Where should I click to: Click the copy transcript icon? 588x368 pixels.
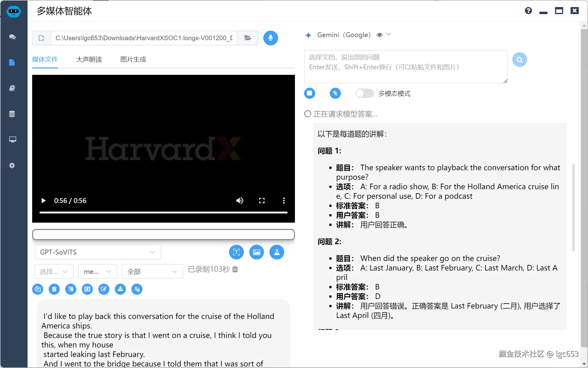pyautogui.click(x=38, y=289)
